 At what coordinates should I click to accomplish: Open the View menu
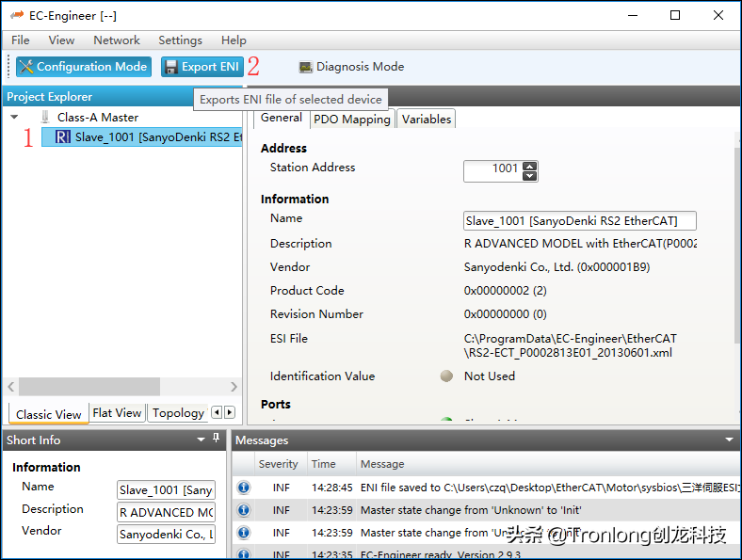click(61, 40)
